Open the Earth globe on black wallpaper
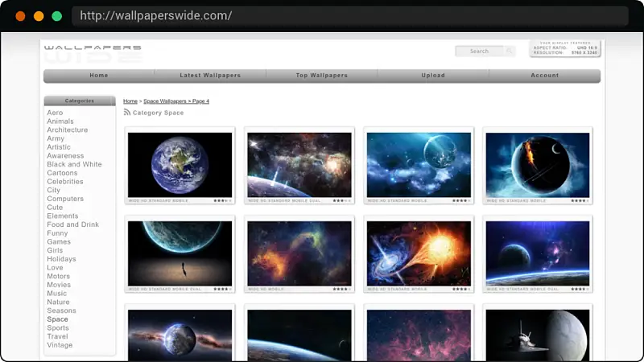The height and width of the screenshot is (362, 644). tap(180, 165)
